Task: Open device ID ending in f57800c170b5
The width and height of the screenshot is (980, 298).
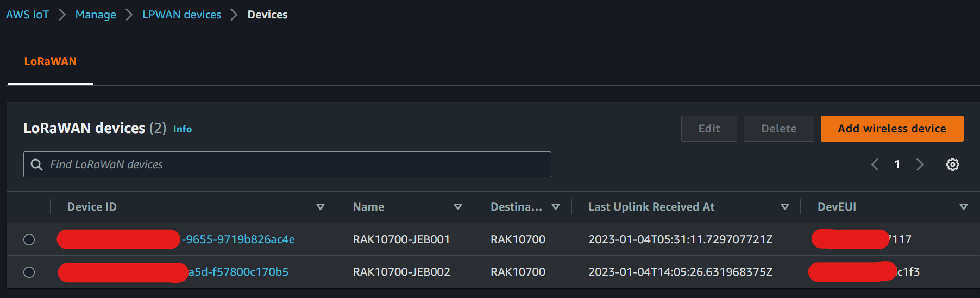Action: tap(238, 272)
